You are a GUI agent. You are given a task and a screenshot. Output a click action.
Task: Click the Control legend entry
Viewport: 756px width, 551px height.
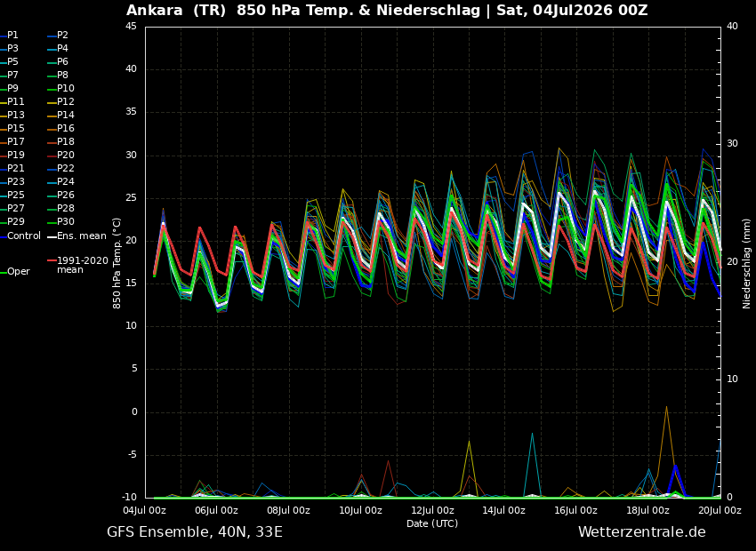tap(20, 236)
